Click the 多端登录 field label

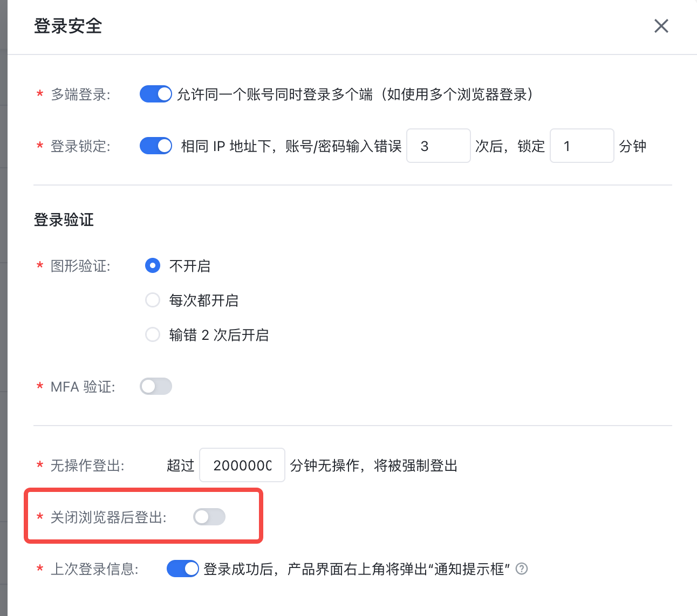(x=80, y=94)
